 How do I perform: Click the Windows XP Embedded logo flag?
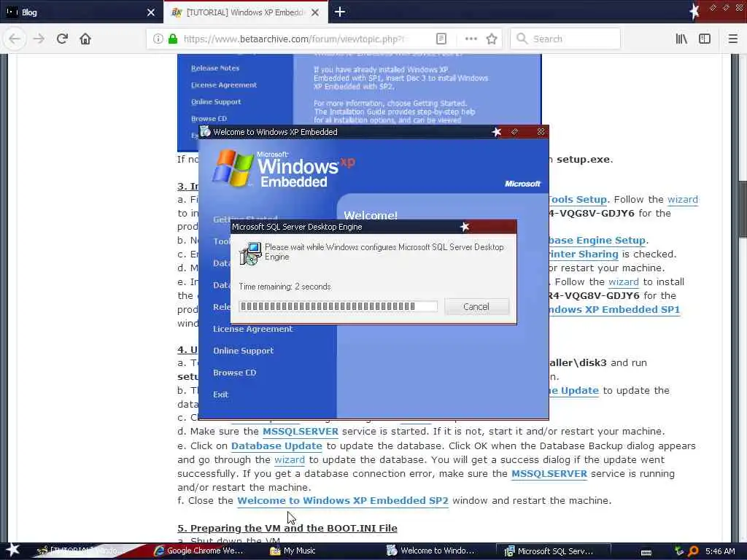pos(233,168)
